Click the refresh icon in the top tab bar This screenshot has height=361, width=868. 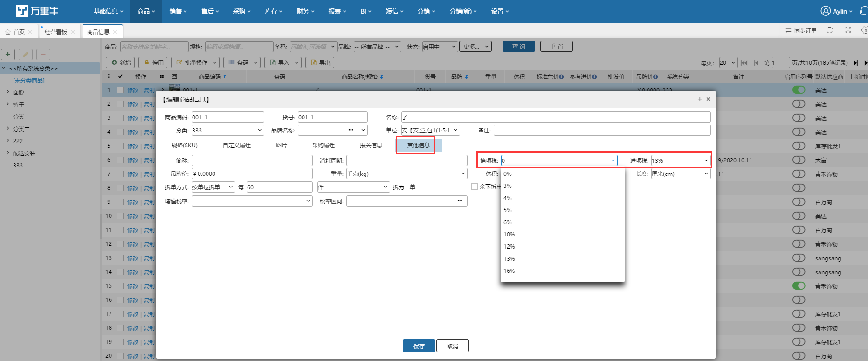[x=829, y=30]
